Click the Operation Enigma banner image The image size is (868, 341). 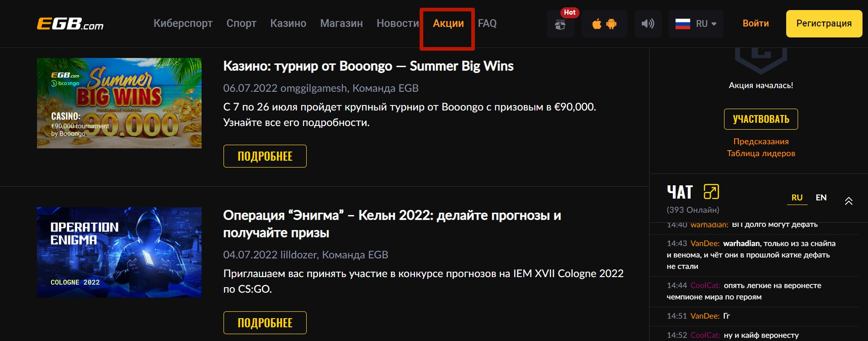tap(119, 252)
